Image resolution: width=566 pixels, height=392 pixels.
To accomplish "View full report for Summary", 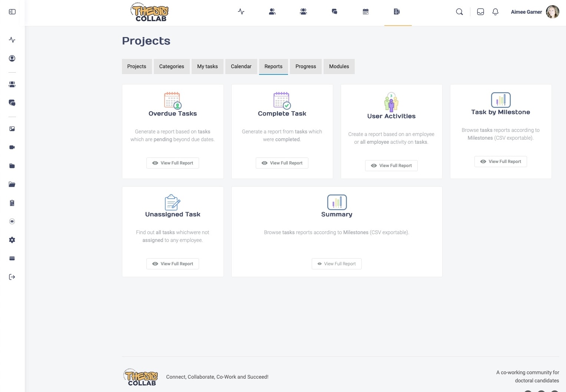I will coord(337,264).
